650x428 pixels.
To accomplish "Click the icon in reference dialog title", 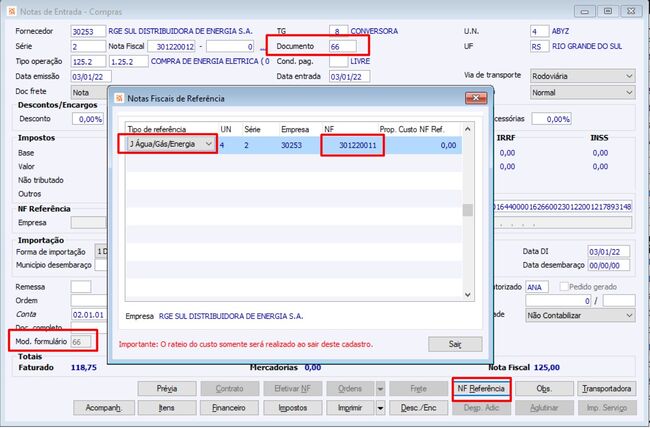I will pyautogui.click(x=119, y=98).
